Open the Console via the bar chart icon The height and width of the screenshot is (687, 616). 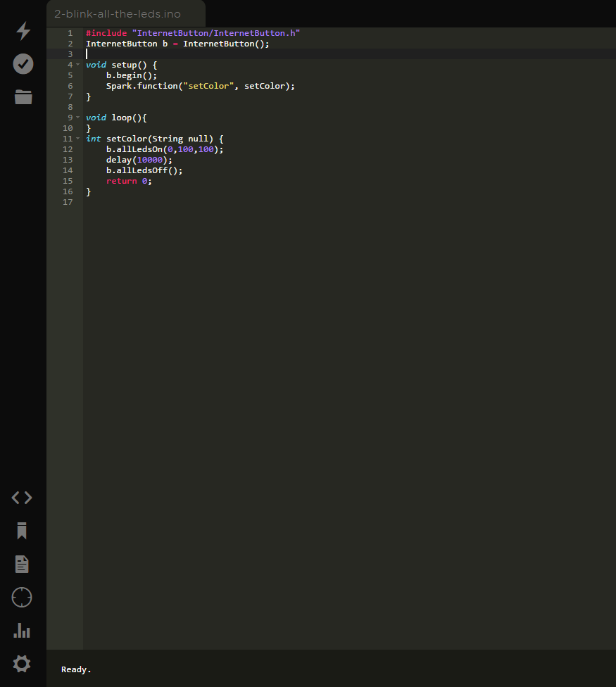[22, 631]
